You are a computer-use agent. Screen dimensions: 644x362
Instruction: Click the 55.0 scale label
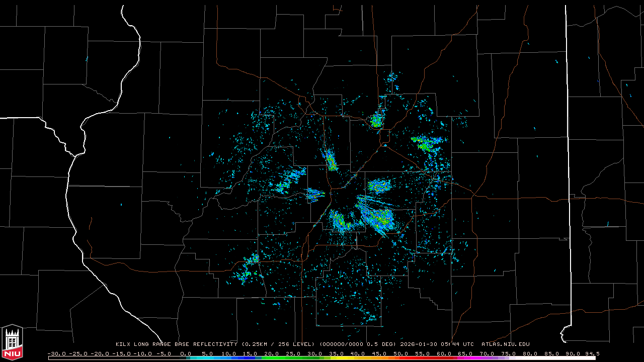pos(423,353)
